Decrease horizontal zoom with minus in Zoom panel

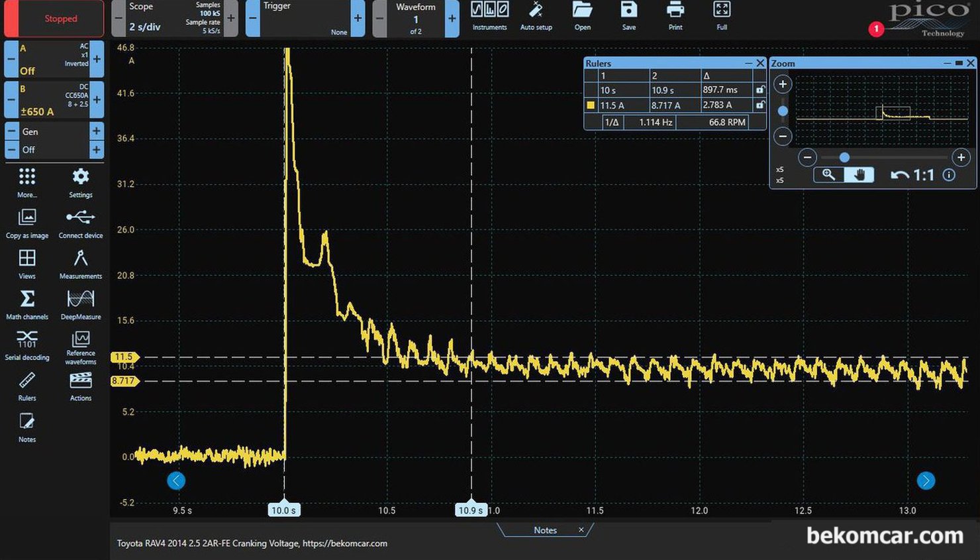point(807,157)
